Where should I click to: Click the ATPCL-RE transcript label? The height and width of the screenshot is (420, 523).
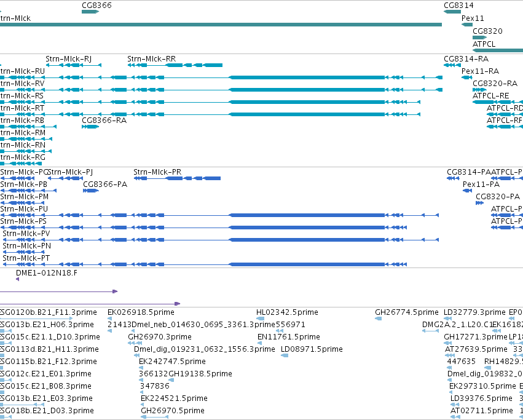(490, 96)
